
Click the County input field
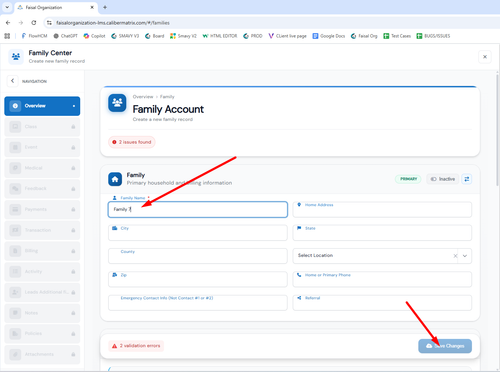click(x=198, y=256)
